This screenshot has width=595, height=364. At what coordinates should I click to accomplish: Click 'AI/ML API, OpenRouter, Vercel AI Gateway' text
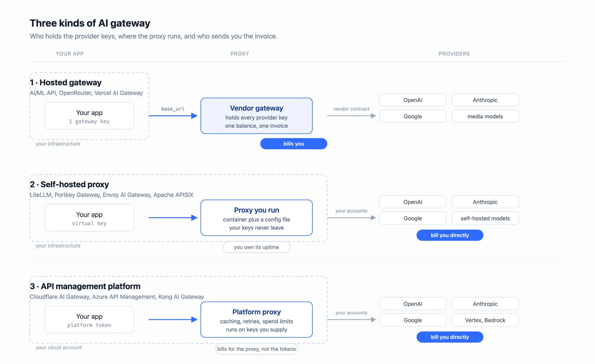pos(86,93)
